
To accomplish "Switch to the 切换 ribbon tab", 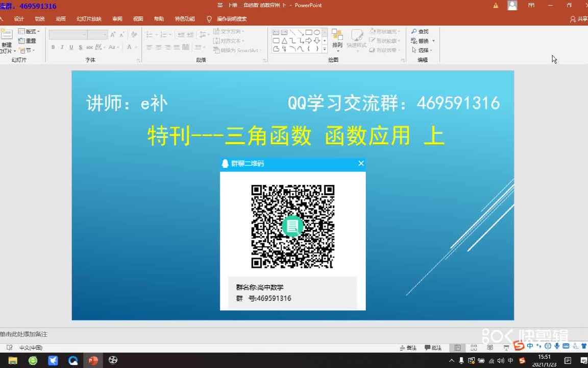I will (39, 18).
